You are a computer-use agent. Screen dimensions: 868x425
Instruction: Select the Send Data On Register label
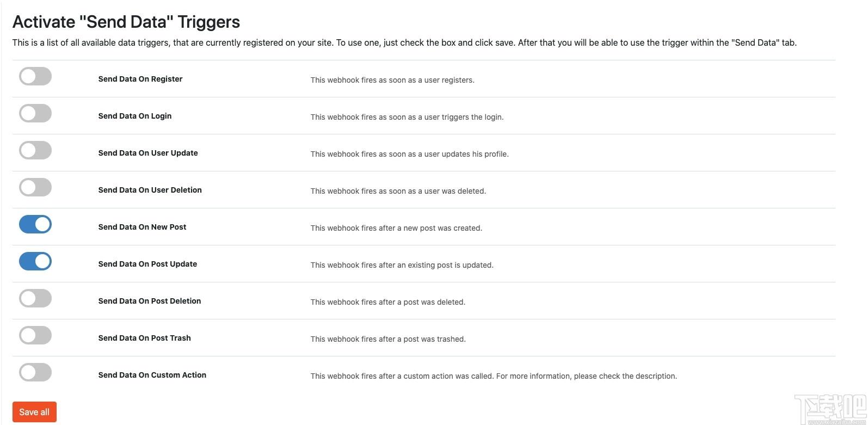(140, 79)
